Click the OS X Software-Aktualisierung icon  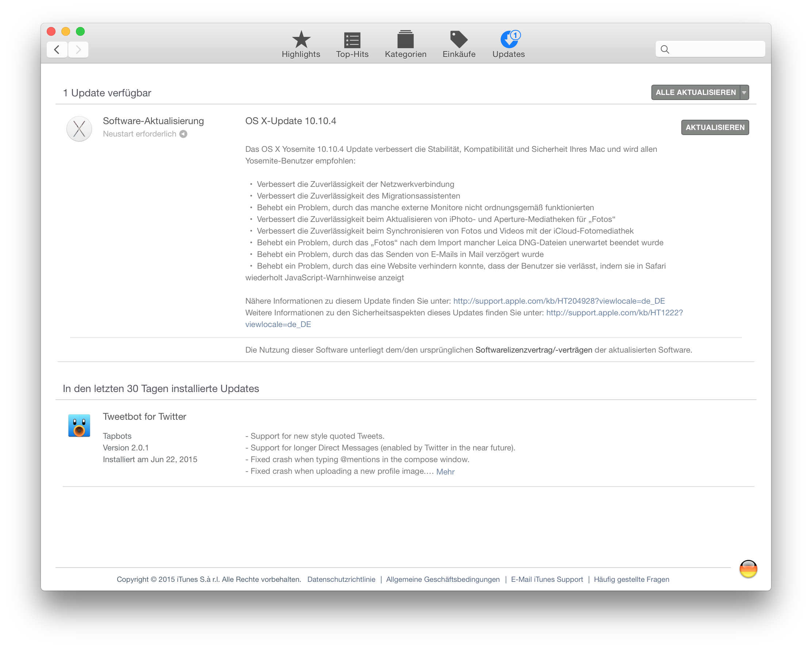(x=79, y=129)
